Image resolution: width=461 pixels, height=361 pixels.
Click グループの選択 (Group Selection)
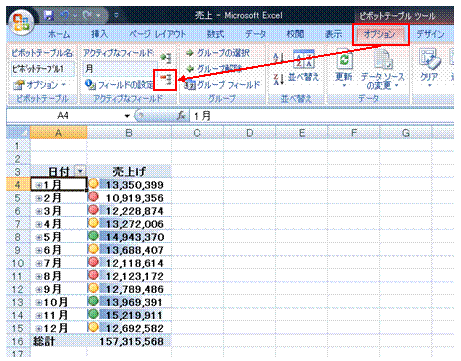click(217, 53)
